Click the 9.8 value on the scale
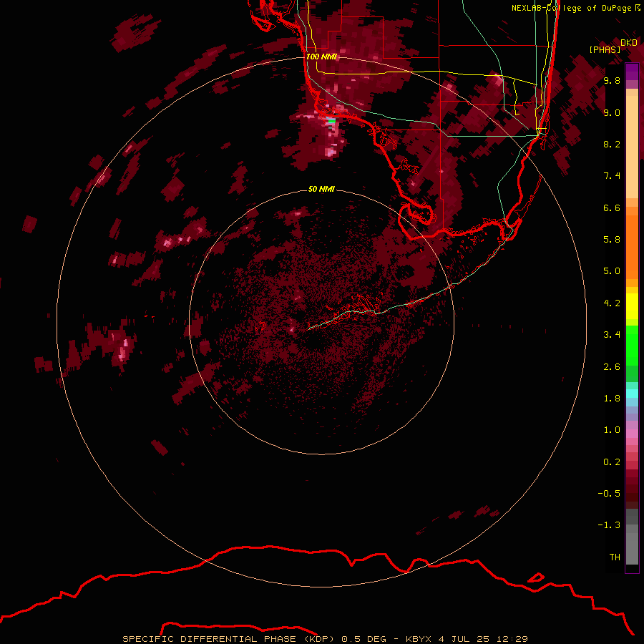The image size is (644, 644). (612, 80)
